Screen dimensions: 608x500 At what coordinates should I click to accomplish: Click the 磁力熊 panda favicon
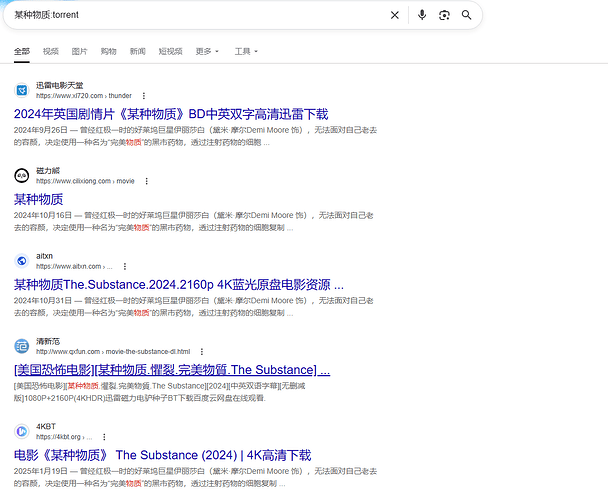coord(22,176)
